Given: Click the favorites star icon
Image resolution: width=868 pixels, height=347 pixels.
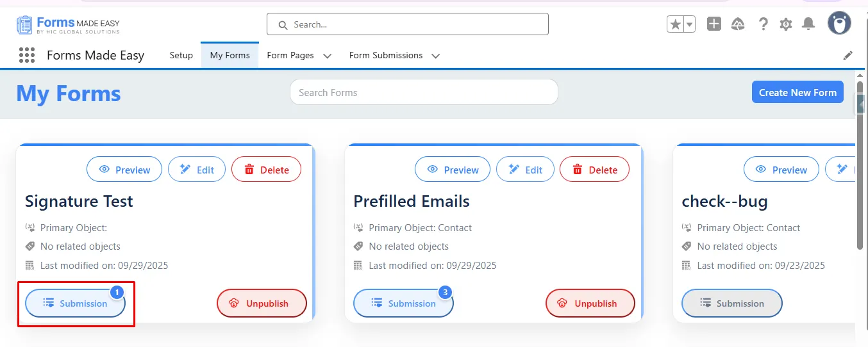Looking at the screenshot, I should click(x=675, y=24).
